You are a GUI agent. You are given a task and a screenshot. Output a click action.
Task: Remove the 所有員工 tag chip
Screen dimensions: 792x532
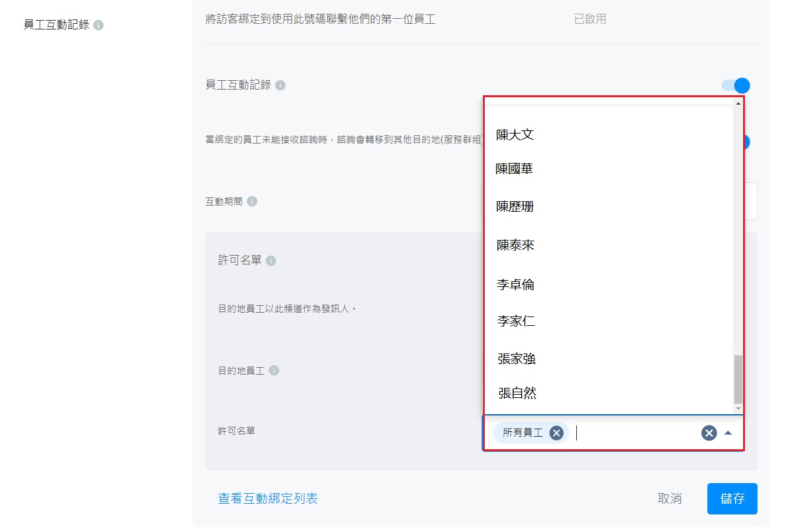tap(556, 433)
